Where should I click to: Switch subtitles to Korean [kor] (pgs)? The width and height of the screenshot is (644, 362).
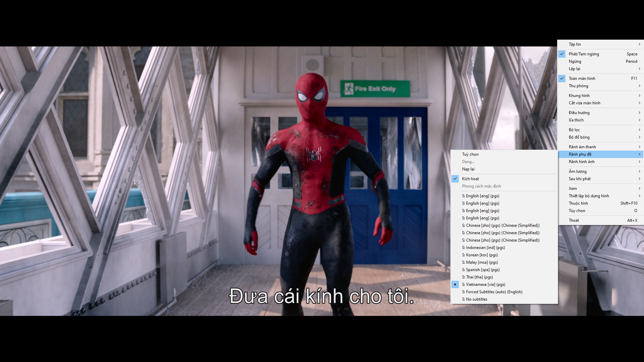(x=504, y=255)
